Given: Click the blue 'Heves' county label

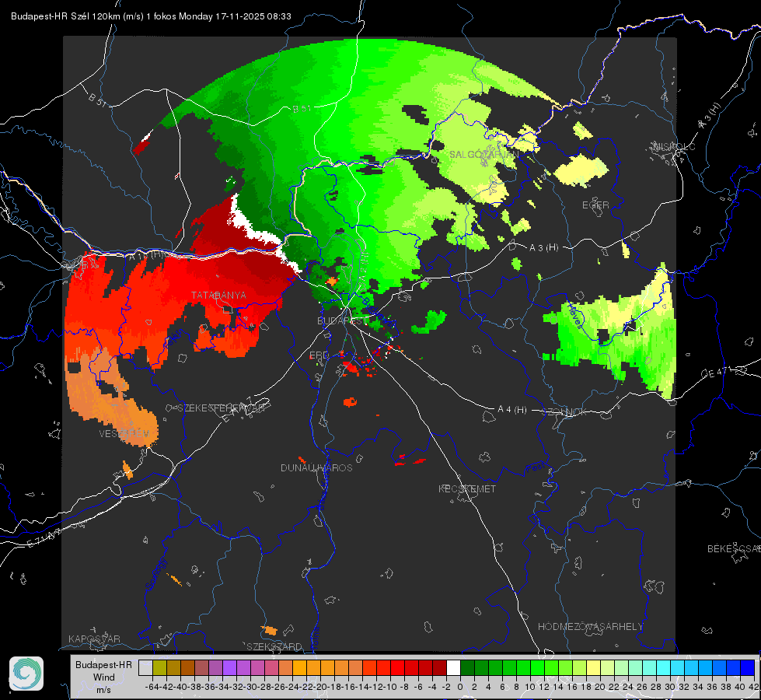Looking at the screenshot, I should pos(574,315).
